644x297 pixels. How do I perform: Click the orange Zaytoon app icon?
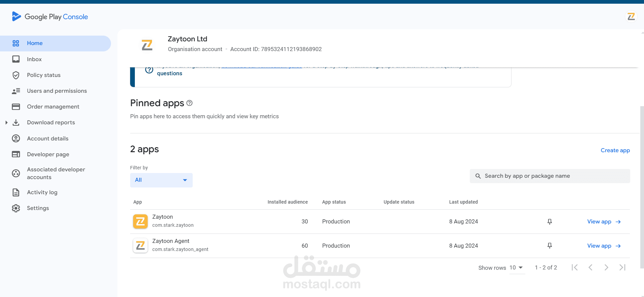point(140,221)
